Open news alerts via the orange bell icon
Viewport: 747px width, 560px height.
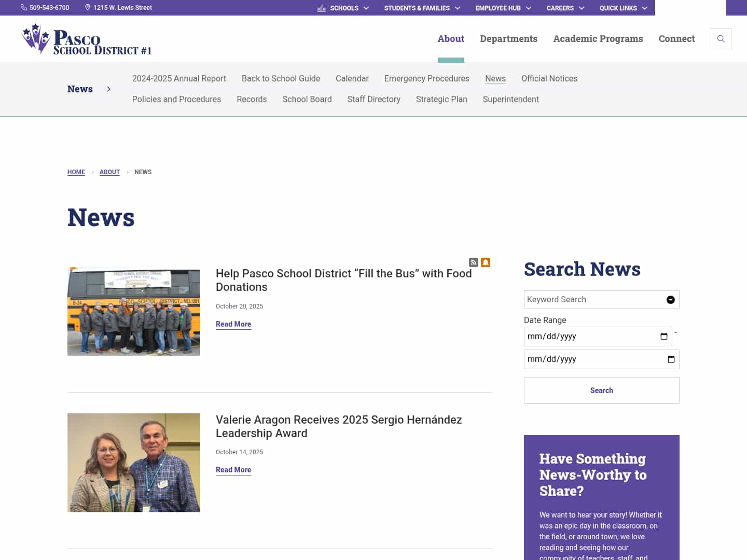[486, 262]
